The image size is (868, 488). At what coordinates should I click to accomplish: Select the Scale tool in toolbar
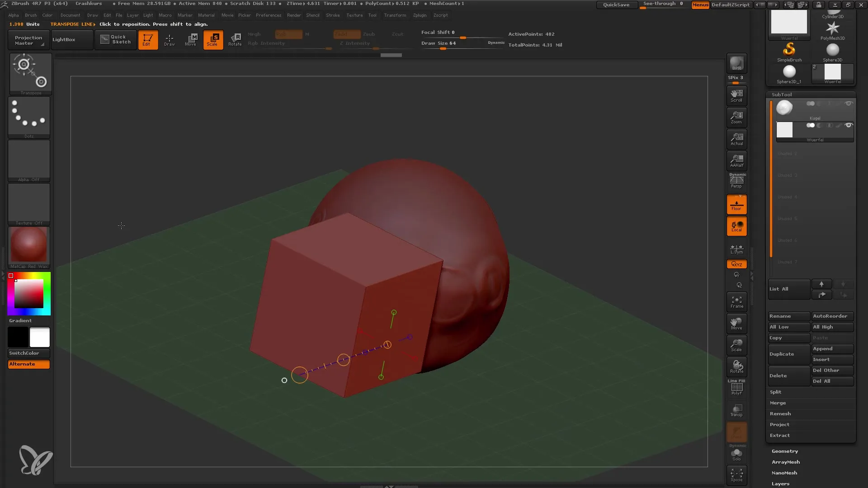213,39
